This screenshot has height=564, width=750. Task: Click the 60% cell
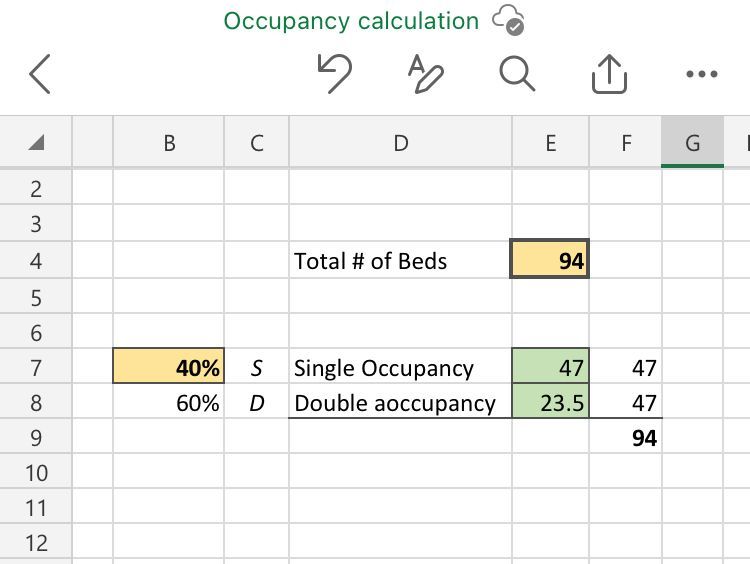(x=169, y=403)
